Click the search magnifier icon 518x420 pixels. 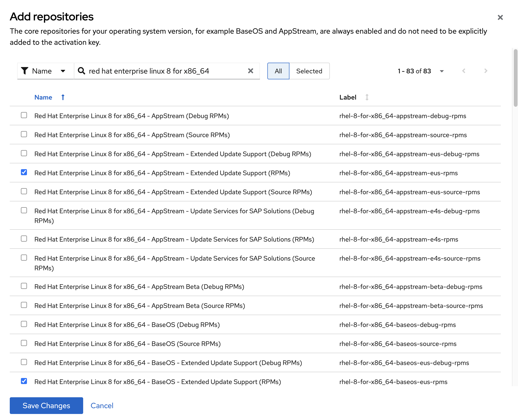pyautogui.click(x=81, y=71)
